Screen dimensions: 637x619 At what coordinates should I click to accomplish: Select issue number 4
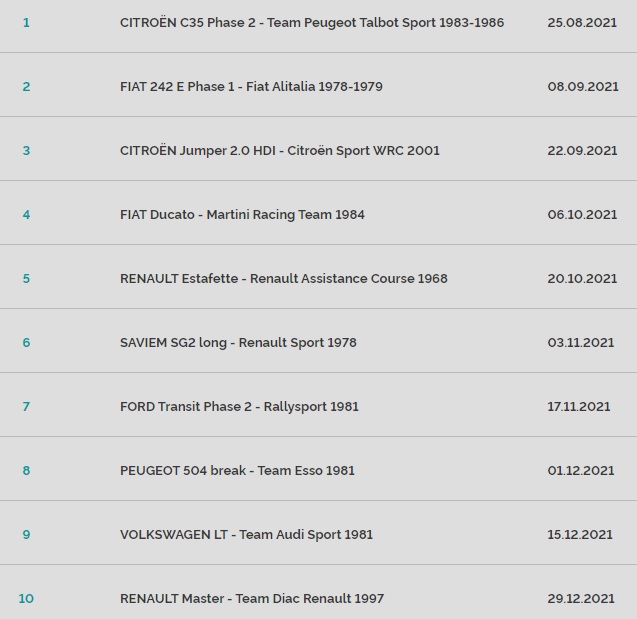[26, 215]
